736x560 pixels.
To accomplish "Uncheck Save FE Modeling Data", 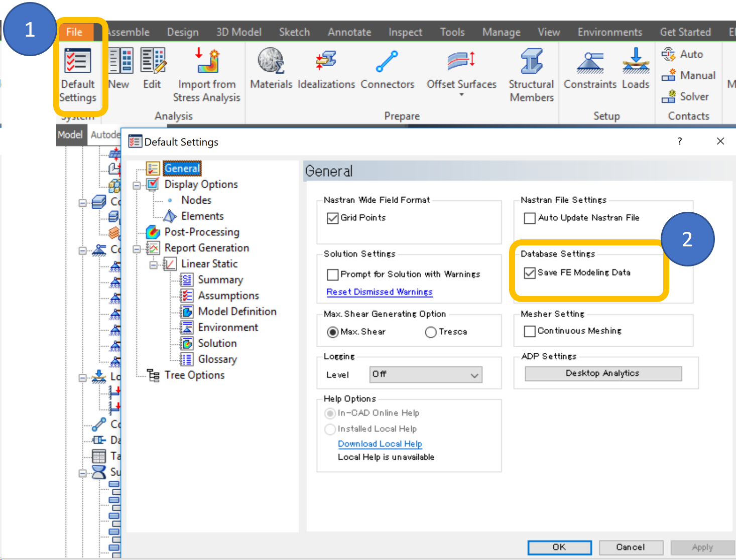I will [530, 272].
